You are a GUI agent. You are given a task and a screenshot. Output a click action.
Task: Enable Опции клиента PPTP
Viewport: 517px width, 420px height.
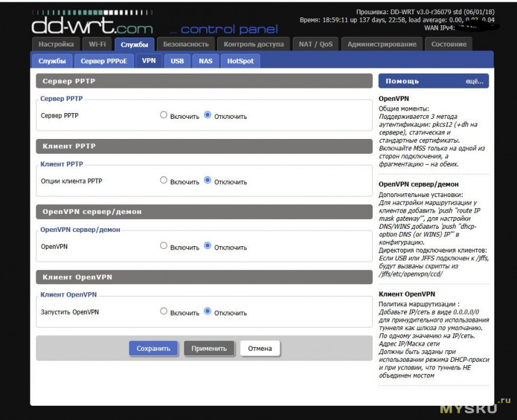[x=164, y=180]
